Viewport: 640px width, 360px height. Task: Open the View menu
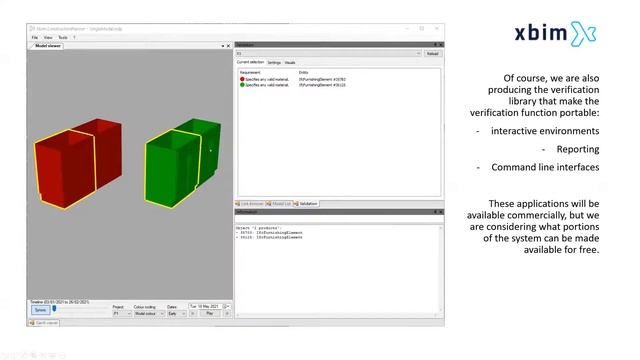[48, 37]
